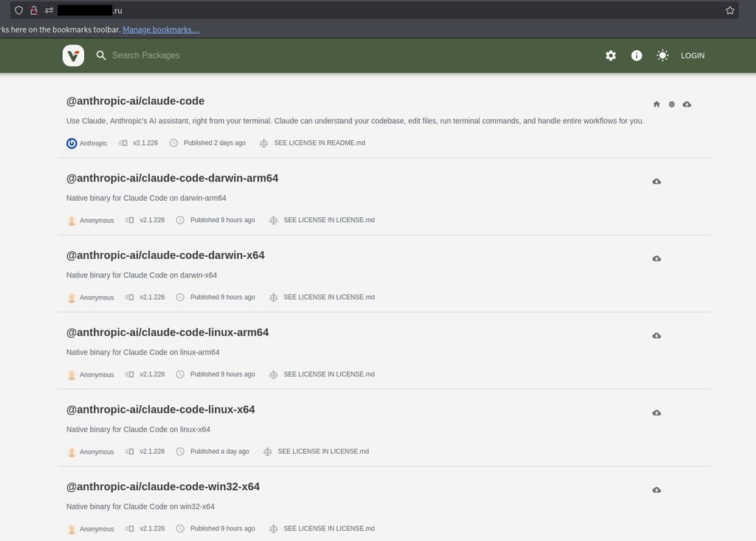Click 'SEE LICENSE IN README.md' text
Screen dimensions: 756x541
(x=320, y=142)
